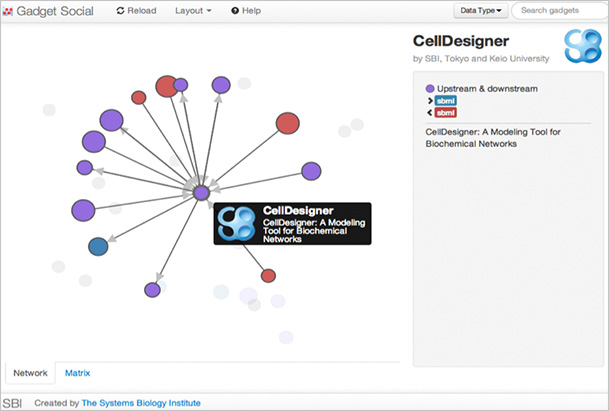Click the purple Upstream & downstream legend dot
The height and width of the screenshot is (411, 609).
[x=430, y=89]
